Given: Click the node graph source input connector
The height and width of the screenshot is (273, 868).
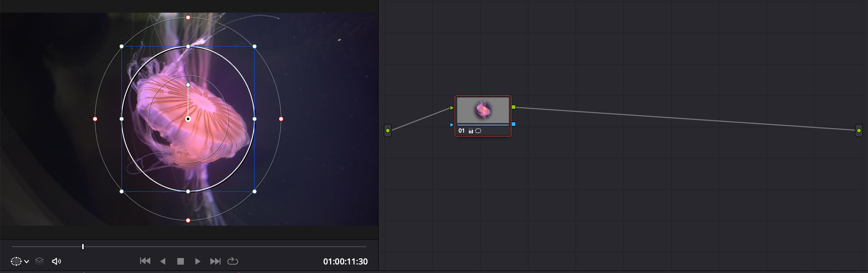Looking at the screenshot, I should coord(388,131).
